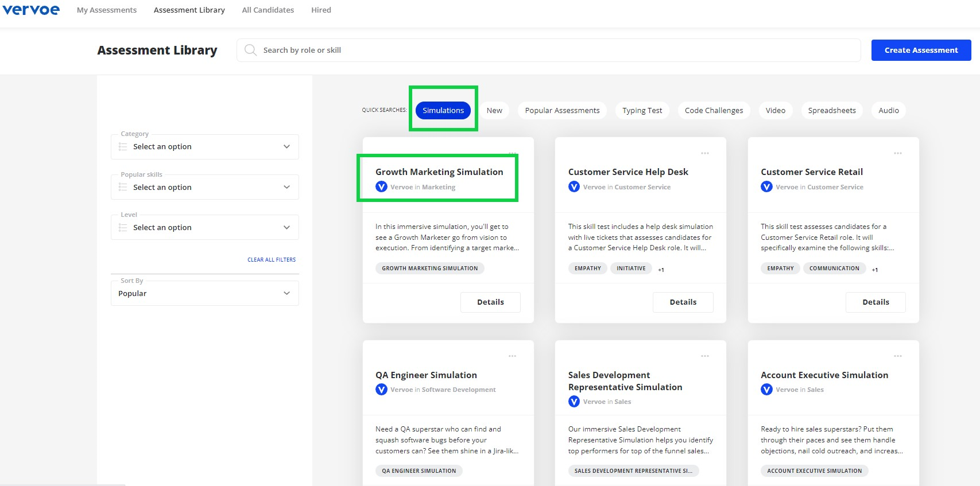Select Audio quick search chip
980x486 pixels.
pyautogui.click(x=889, y=110)
